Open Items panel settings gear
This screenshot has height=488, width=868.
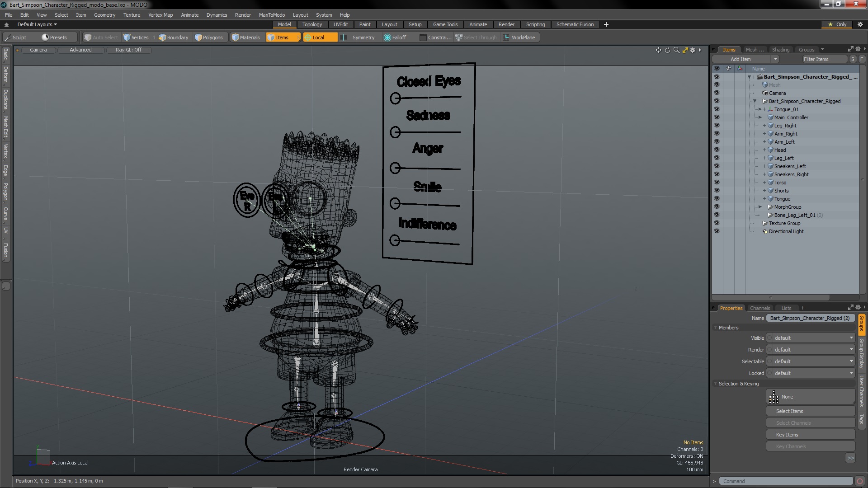pyautogui.click(x=858, y=49)
